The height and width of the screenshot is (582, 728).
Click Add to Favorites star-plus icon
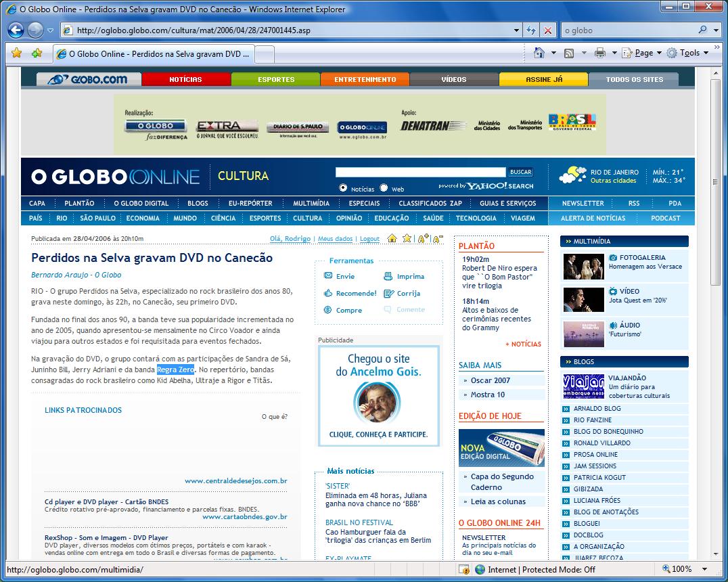click(37, 53)
